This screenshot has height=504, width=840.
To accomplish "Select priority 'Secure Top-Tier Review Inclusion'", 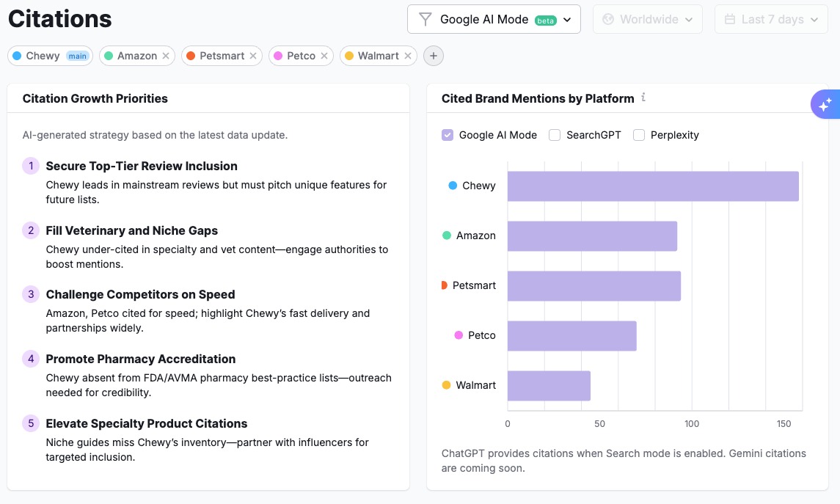I will tap(142, 166).
